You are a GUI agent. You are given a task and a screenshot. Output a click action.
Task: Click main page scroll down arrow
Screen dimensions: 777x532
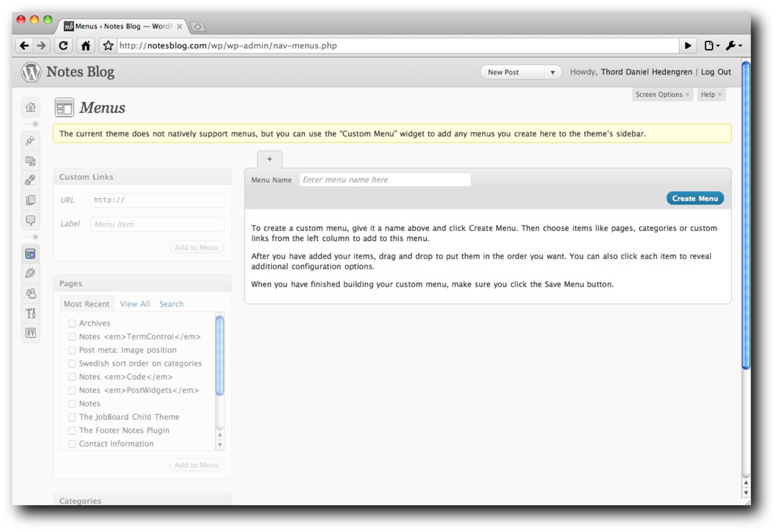745,493
